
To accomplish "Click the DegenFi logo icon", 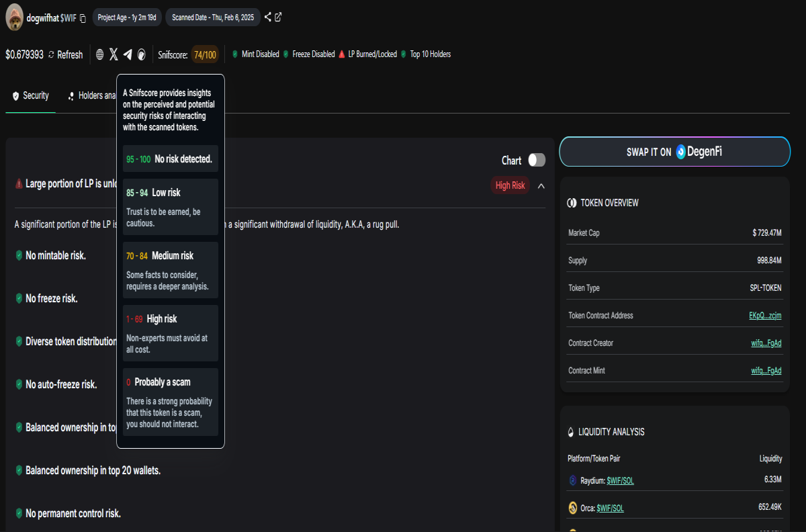I will coord(681,152).
